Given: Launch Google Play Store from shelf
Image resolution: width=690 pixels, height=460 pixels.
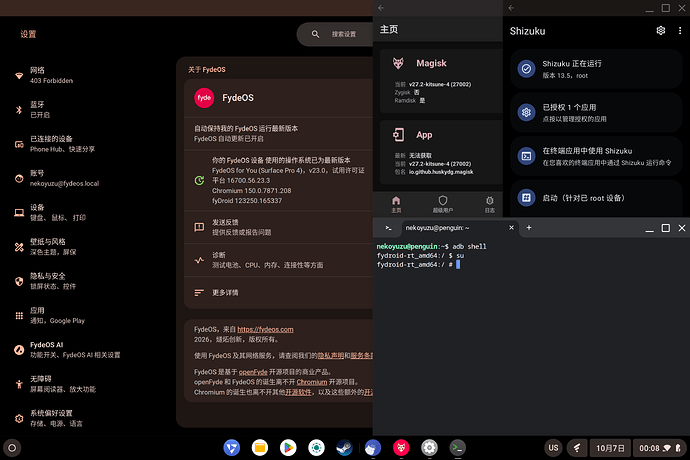Looking at the screenshot, I should (288, 448).
